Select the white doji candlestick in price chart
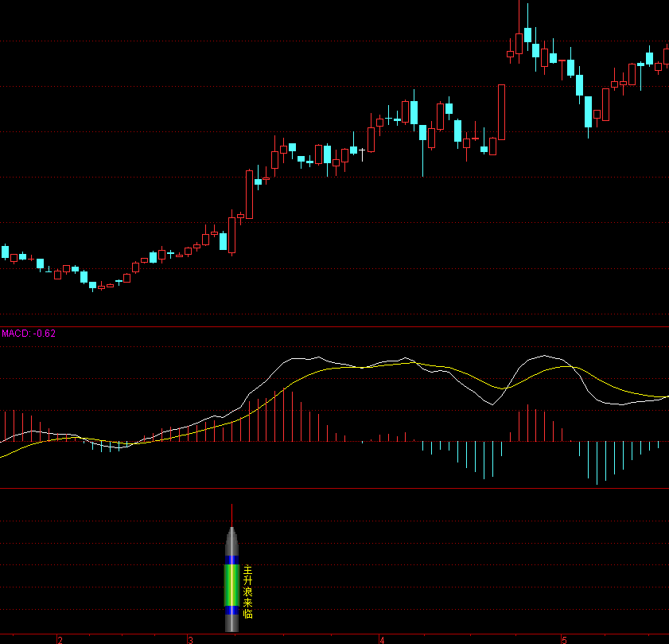Viewport: 669px width, 644px height. pos(362,154)
